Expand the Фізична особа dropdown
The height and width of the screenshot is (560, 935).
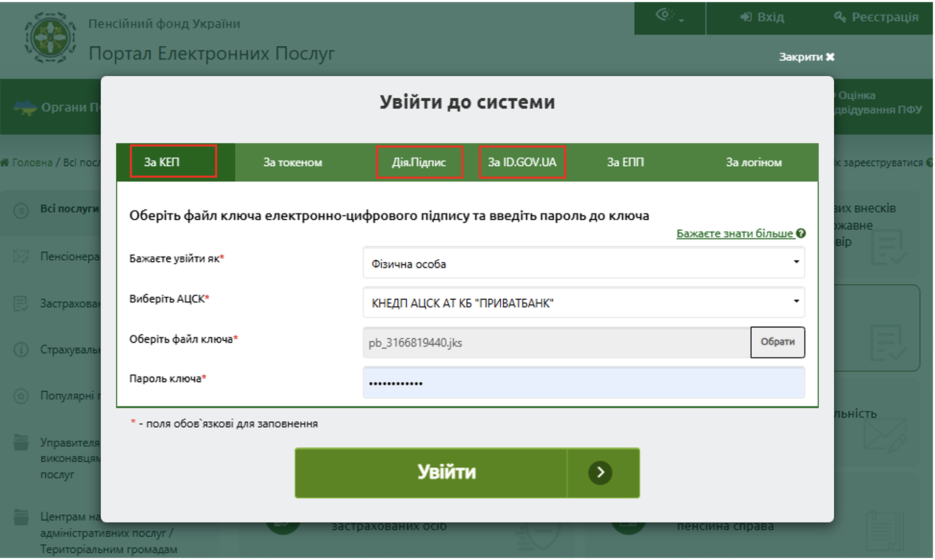583,264
